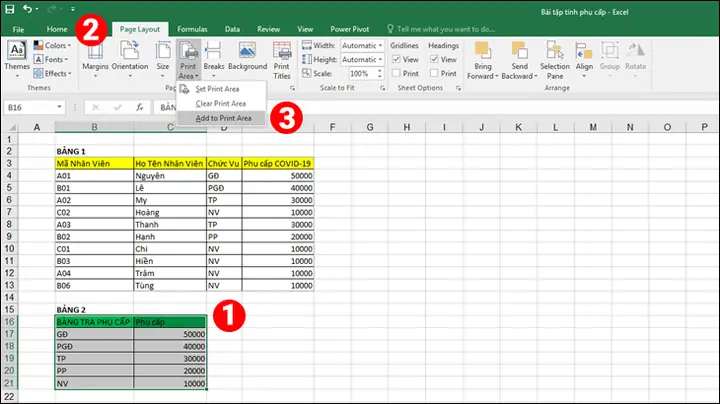Select column F header
720x404 pixels.
(332, 127)
